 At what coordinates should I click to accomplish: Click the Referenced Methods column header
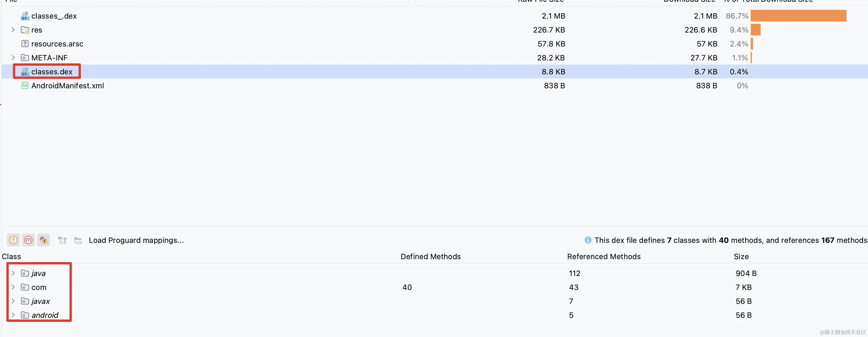[x=604, y=256]
